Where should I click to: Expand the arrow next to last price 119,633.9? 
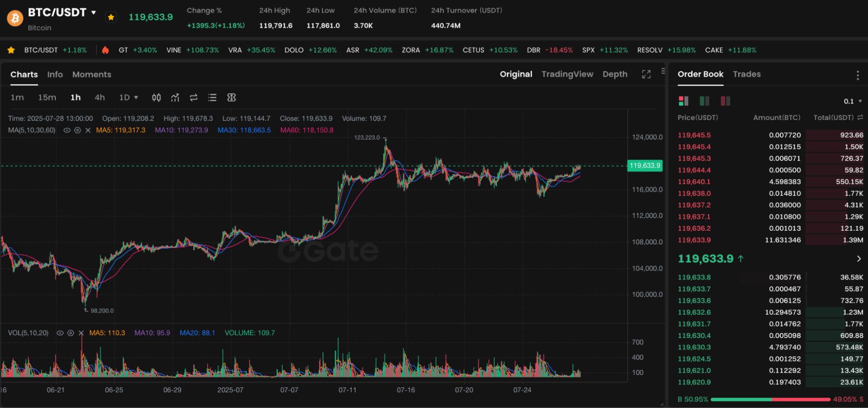click(x=858, y=259)
